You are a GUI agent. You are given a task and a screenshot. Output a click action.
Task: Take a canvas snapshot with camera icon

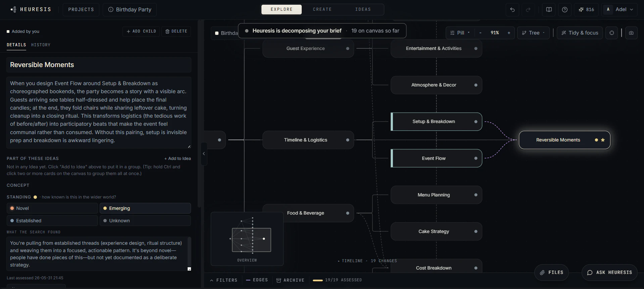pyautogui.click(x=631, y=33)
